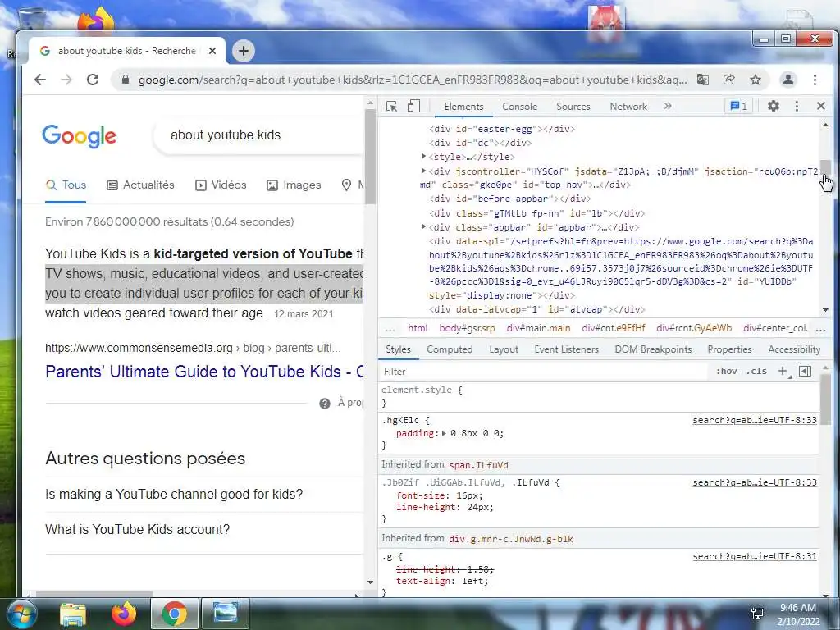The height and width of the screenshot is (630, 840).
Task: Switch to the Network tab
Action: [628, 106]
